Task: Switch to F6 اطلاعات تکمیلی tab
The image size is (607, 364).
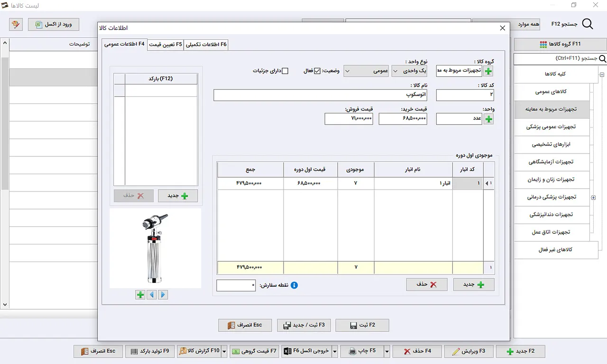Action: click(206, 45)
